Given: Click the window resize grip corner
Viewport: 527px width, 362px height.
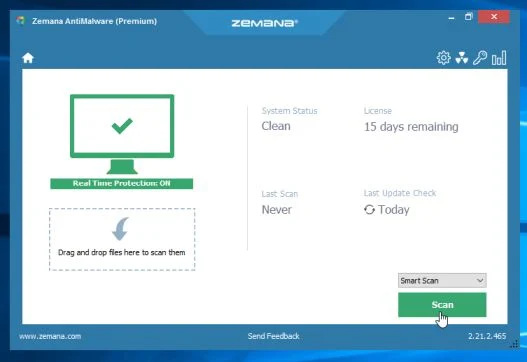Looking at the screenshot, I should 515,344.
